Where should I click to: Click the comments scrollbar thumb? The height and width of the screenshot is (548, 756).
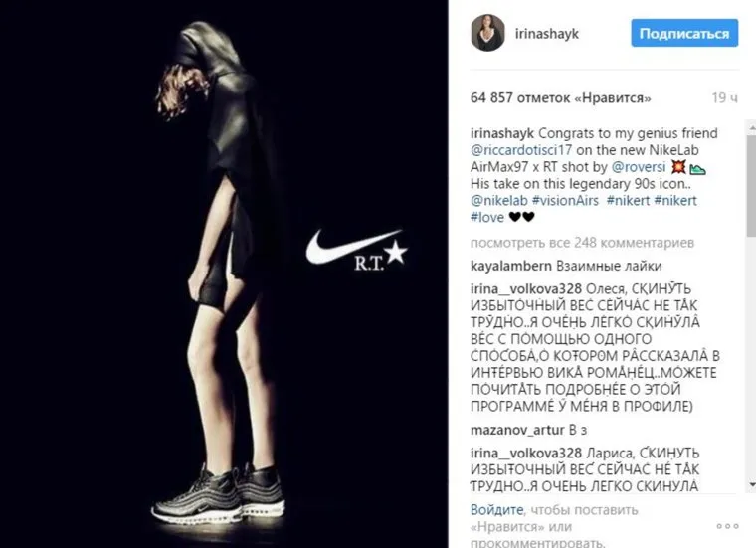click(x=752, y=186)
